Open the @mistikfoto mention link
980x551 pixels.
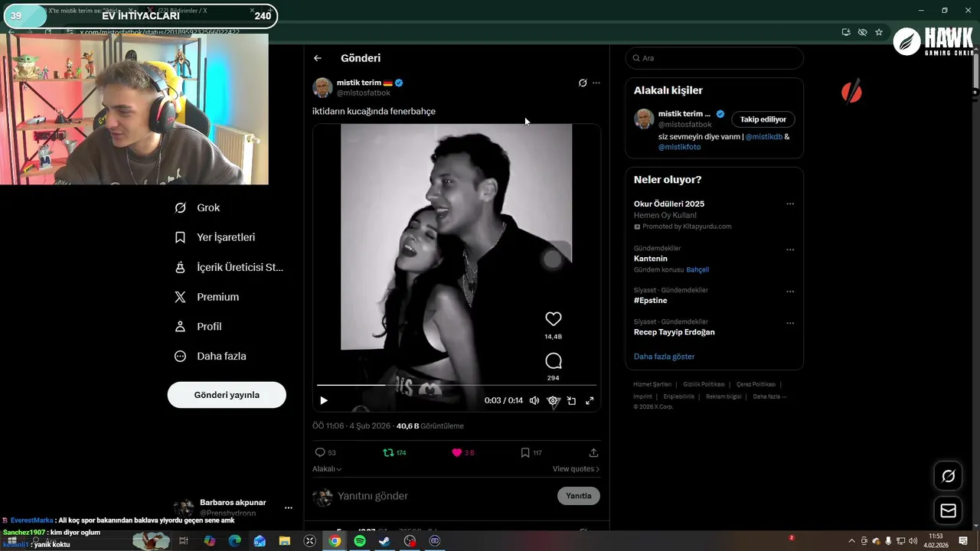[x=679, y=147]
